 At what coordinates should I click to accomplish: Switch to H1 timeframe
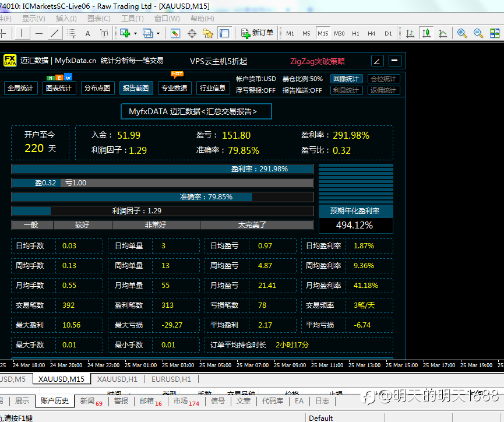click(355, 33)
